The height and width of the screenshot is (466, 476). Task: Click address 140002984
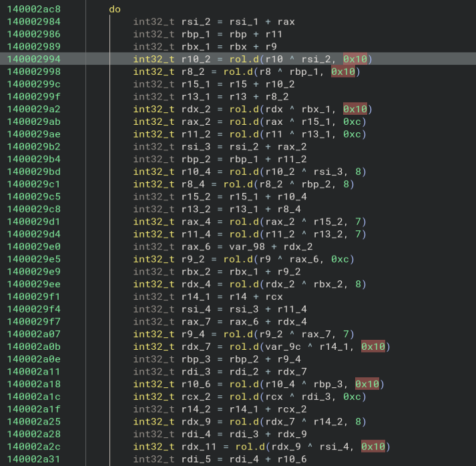[x=33, y=21]
